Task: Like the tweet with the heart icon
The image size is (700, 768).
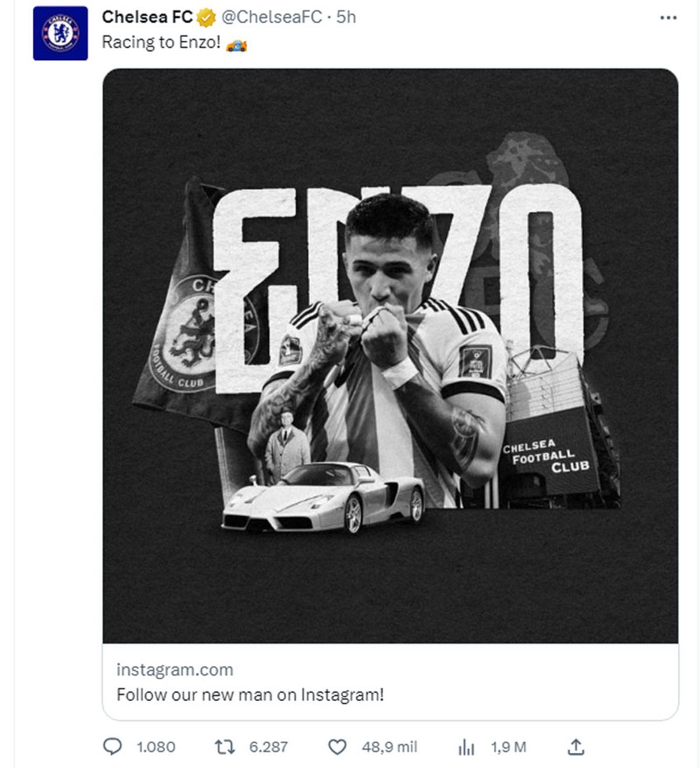Action: tap(337, 747)
